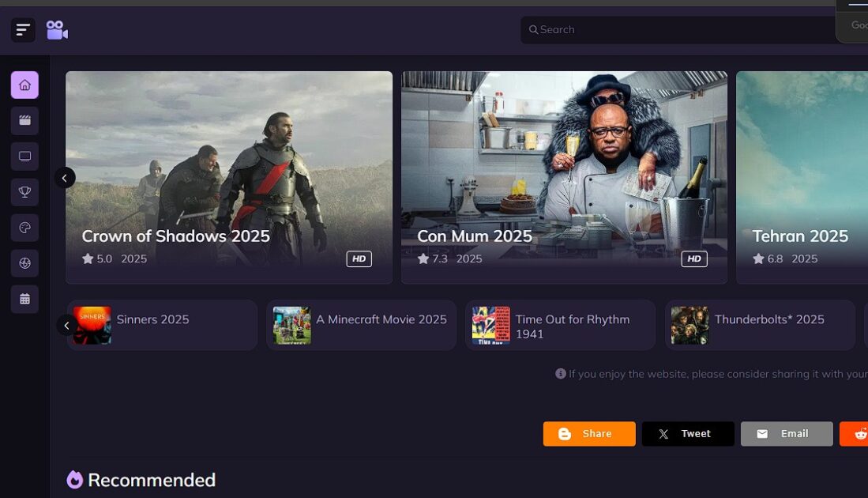Click the search magnifier icon
Screen dimensions: 868x498
pos(533,30)
